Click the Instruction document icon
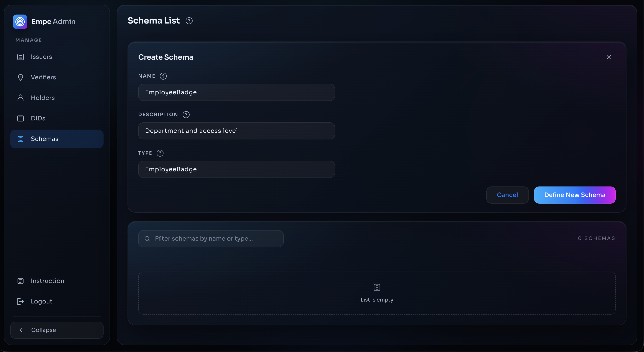Viewport: 644px width, 352px height. (21, 281)
